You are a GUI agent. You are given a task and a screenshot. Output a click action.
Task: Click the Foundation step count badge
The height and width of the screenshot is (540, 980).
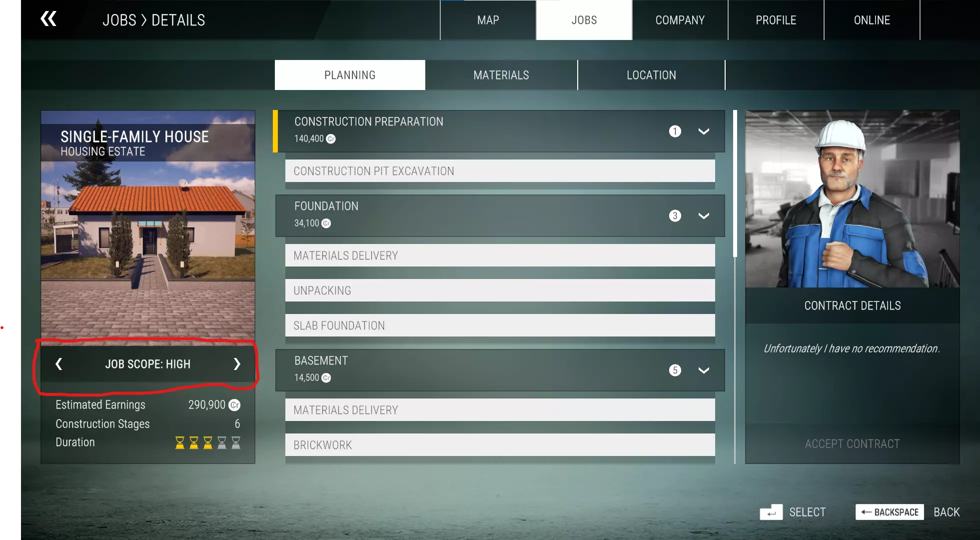point(675,216)
